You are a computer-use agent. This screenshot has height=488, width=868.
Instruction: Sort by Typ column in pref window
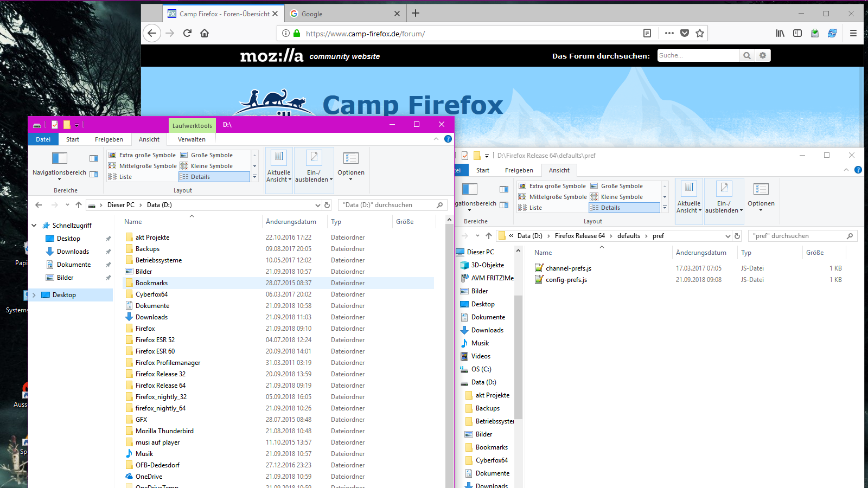(x=769, y=253)
